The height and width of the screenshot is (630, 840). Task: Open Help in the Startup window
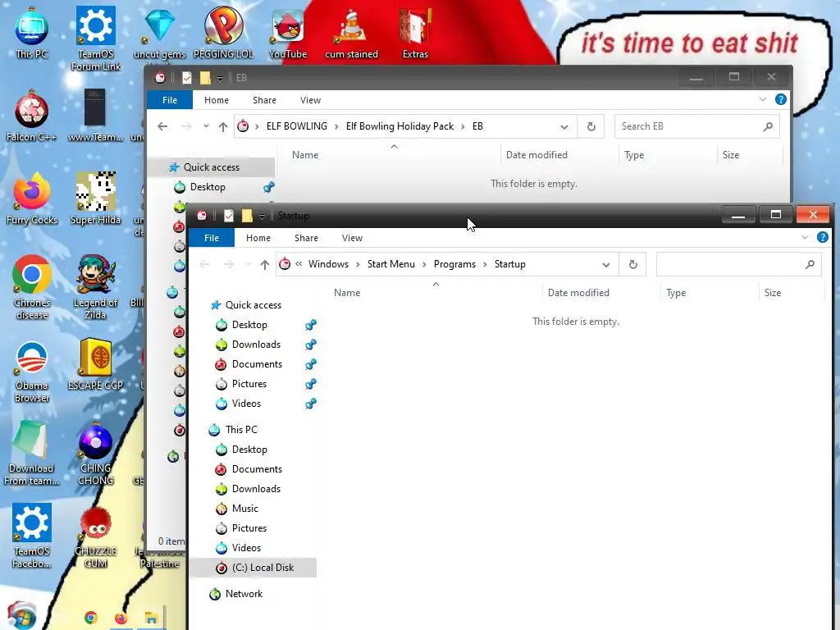823,237
